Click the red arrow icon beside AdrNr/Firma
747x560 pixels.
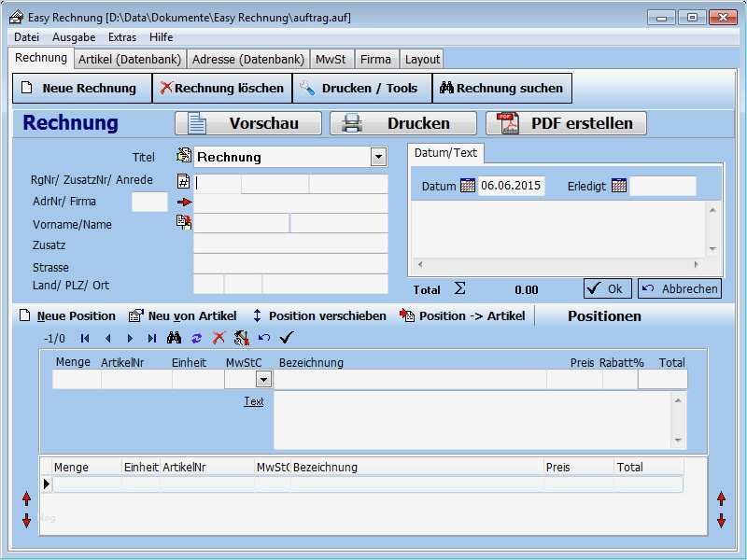pos(183,201)
